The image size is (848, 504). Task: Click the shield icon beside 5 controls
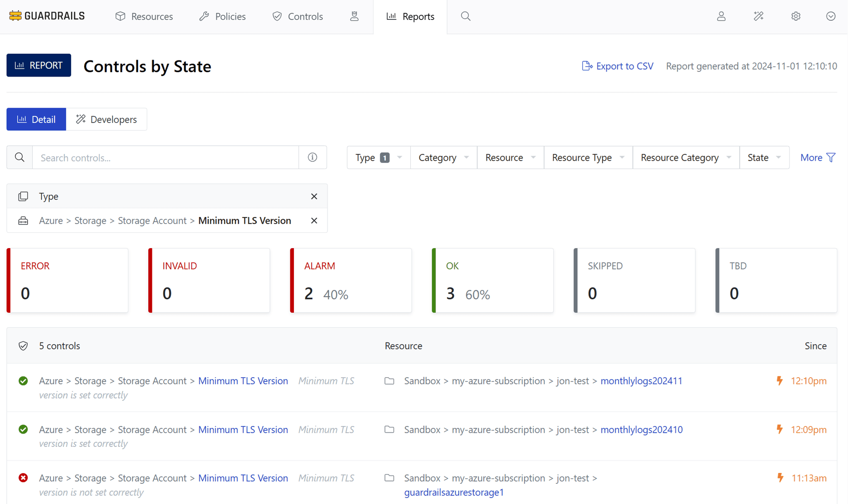[x=23, y=346]
